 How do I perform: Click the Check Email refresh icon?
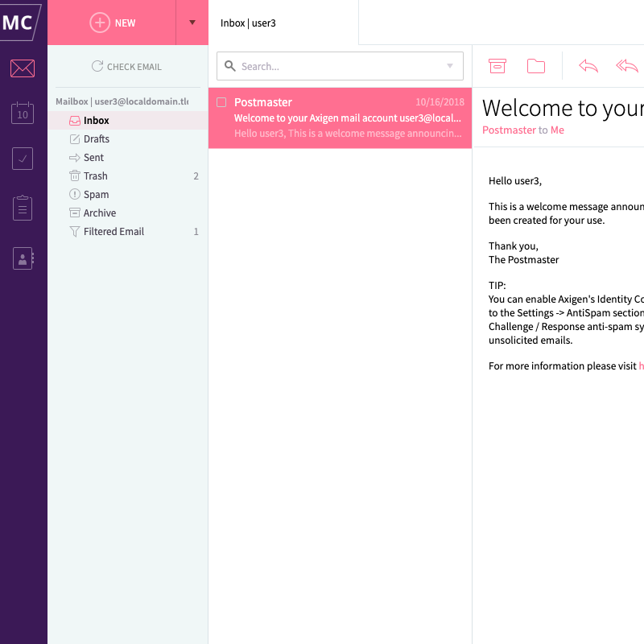coord(97,66)
